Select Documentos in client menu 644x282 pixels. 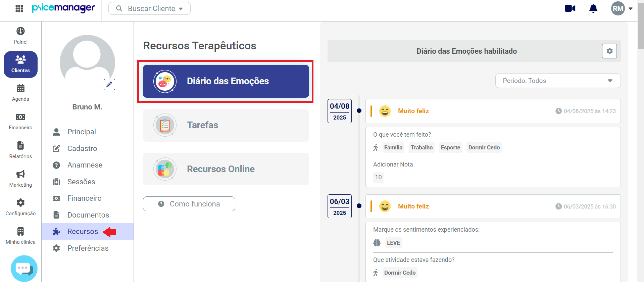tap(87, 215)
